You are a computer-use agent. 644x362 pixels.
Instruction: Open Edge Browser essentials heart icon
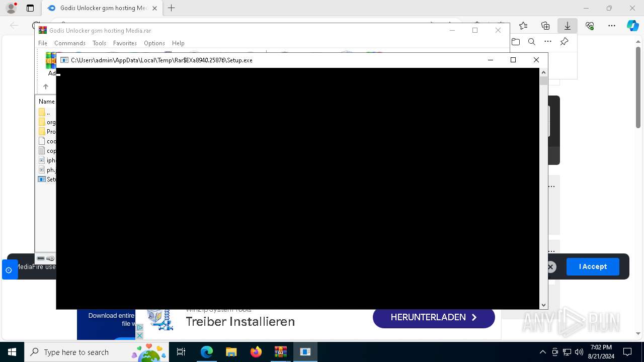click(590, 26)
